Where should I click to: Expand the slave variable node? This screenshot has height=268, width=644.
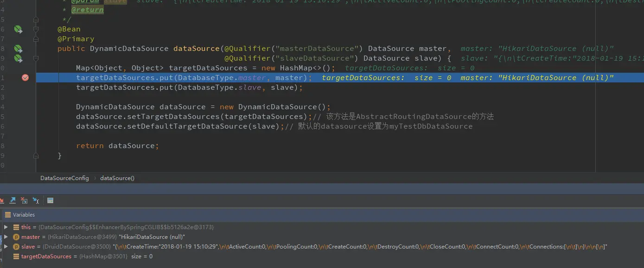coord(6,247)
